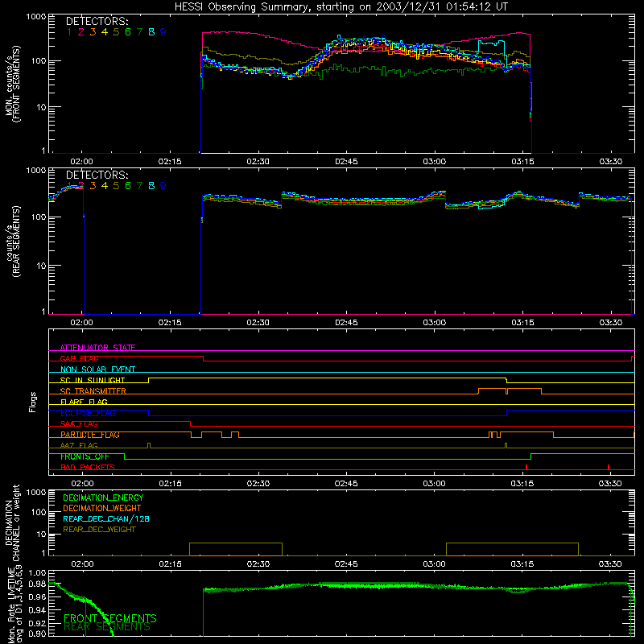
Task: Click 'DETECTORS:' label in the front segments plot
Action: (x=97, y=22)
